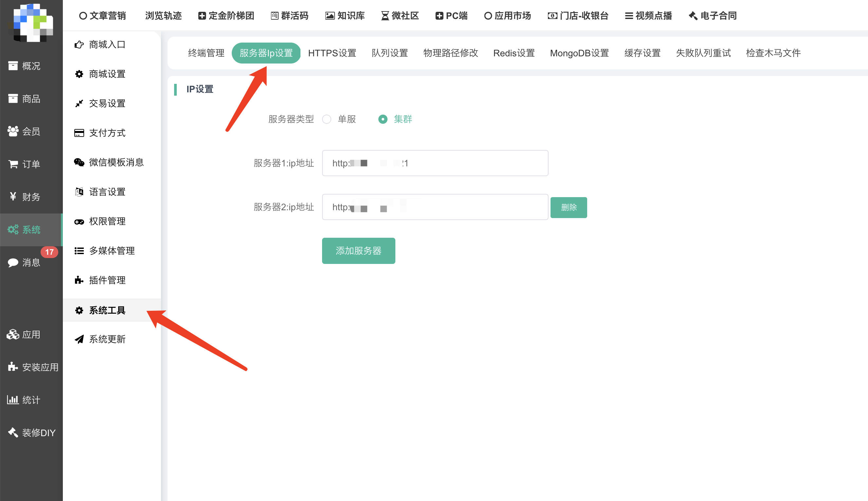Click the payment method card icon

tap(79, 133)
